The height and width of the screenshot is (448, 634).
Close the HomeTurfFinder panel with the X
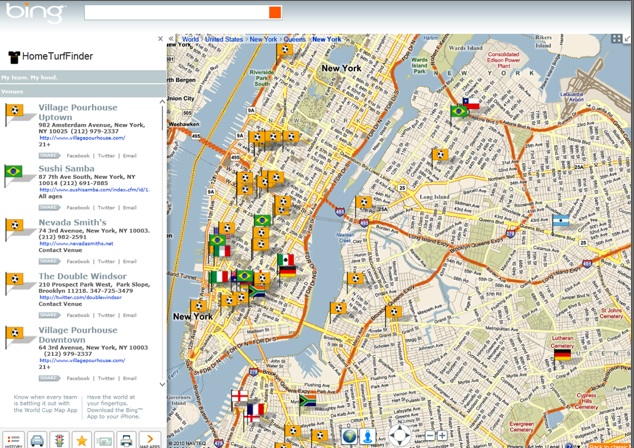pyautogui.click(x=161, y=39)
